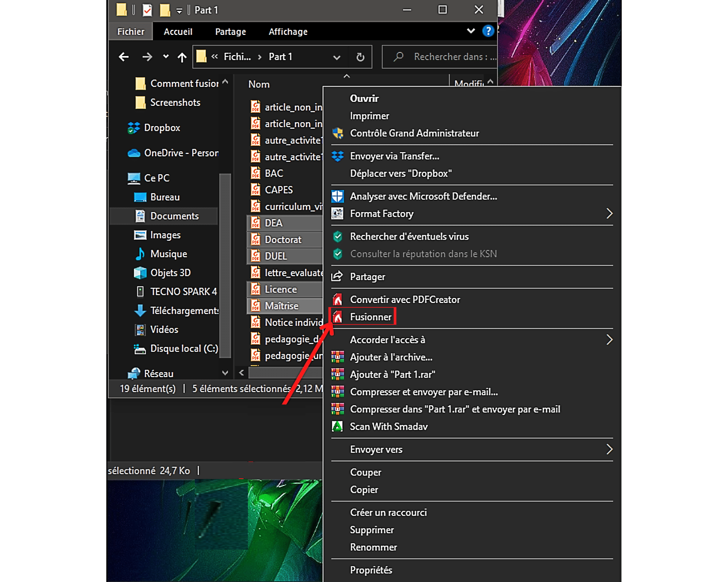This screenshot has height=582, width=728.
Task: Click PDF icon of the CAPES file
Action: 256,190
